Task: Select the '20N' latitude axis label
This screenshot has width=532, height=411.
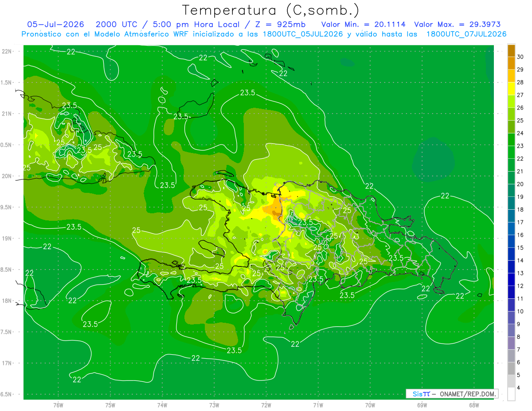Action: pyautogui.click(x=7, y=176)
